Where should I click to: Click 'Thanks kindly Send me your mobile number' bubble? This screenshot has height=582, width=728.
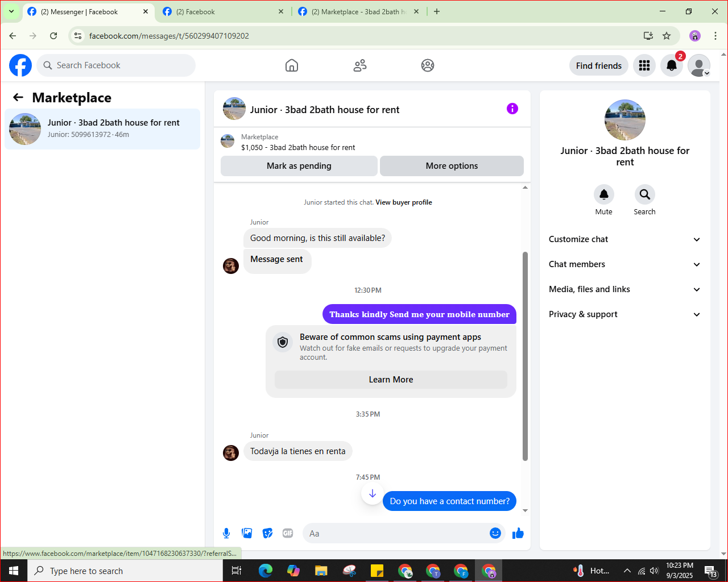point(420,314)
